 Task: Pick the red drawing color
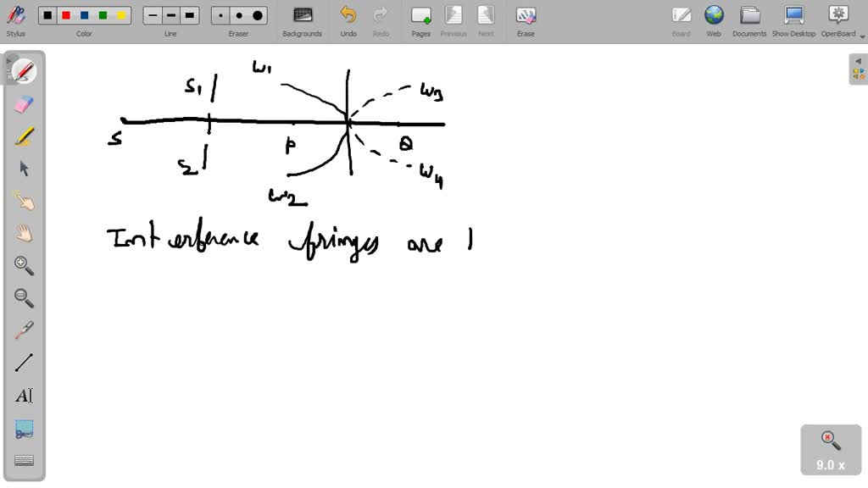pyautogui.click(x=67, y=14)
